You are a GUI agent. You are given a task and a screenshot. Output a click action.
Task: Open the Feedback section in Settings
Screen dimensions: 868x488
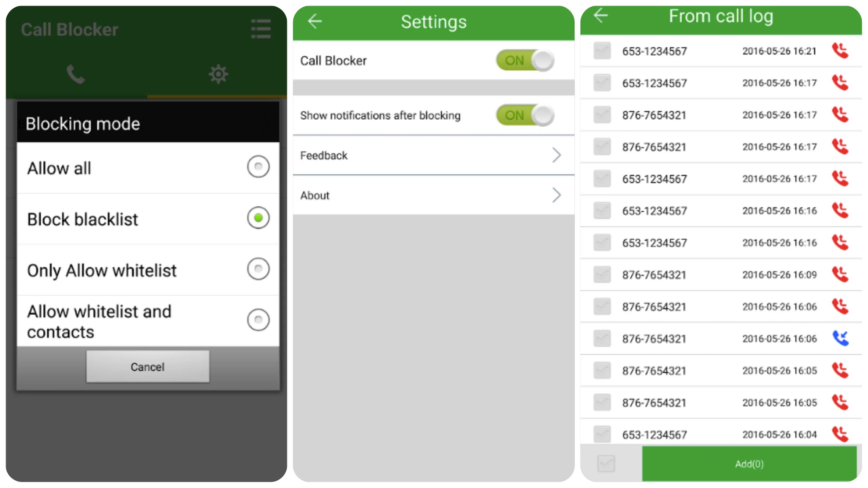coord(433,156)
